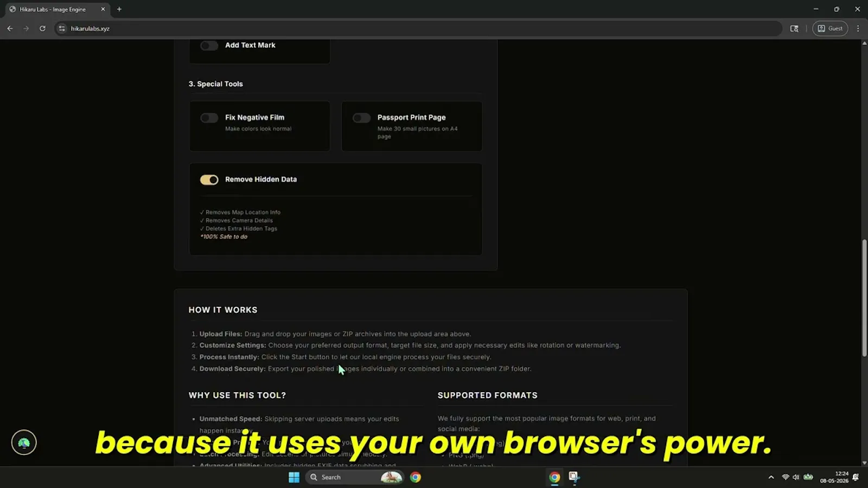Open the Guest profile menu
868x488 pixels.
click(x=830, y=28)
